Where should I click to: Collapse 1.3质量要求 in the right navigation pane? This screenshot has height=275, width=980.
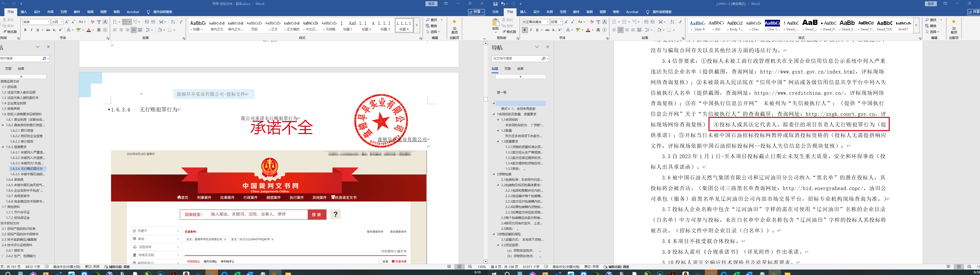(x=498, y=141)
